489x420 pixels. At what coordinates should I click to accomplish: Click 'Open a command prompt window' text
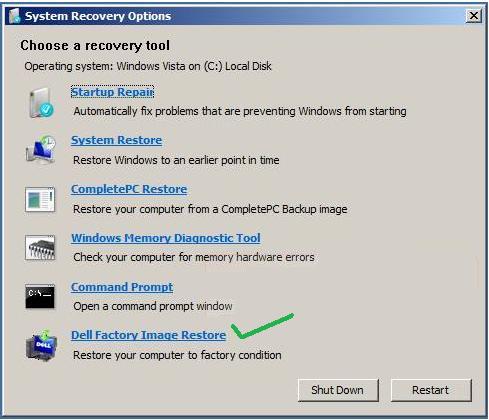click(x=153, y=306)
